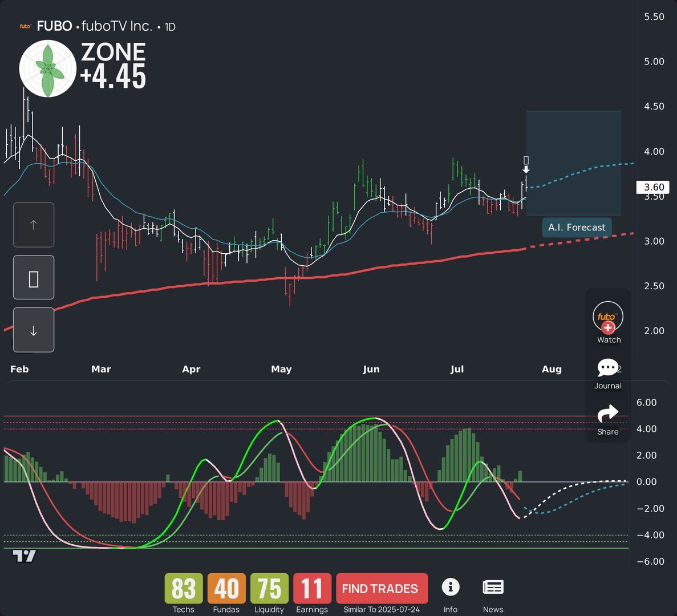Open the Info icon
677x616 pixels.
pos(451,587)
